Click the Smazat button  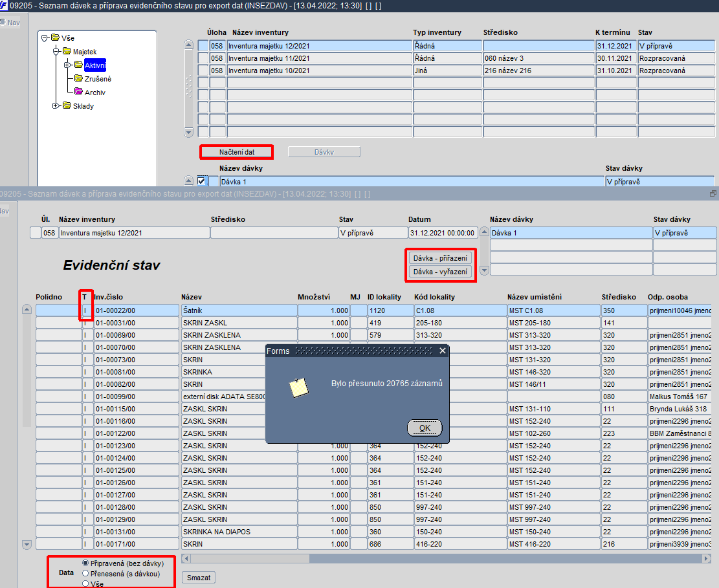(x=199, y=578)
